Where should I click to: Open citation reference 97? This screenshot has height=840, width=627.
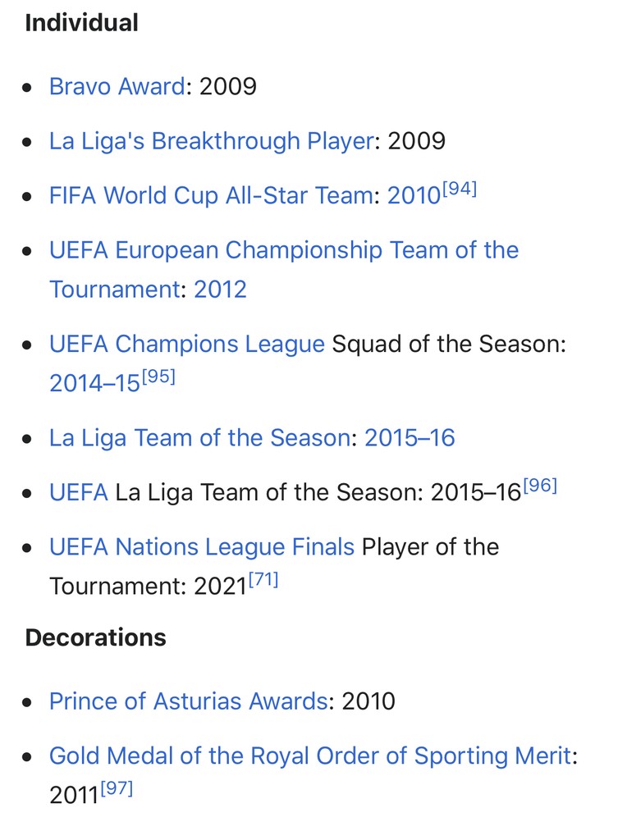point(115,789)
